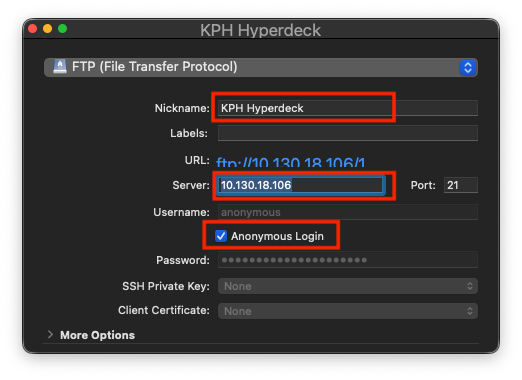
Task: Open the ftp://10.130.18.106 URL link
Action: pos(290,163)
